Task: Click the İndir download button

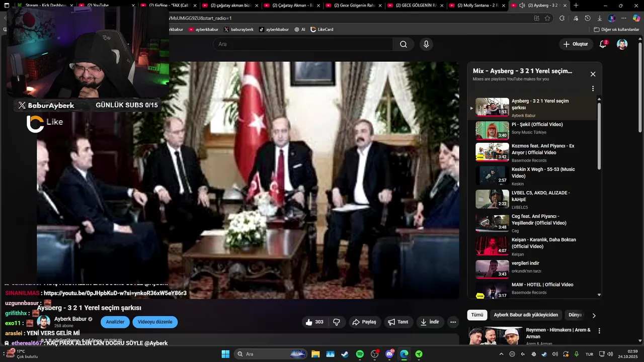Action: point(430,322)
